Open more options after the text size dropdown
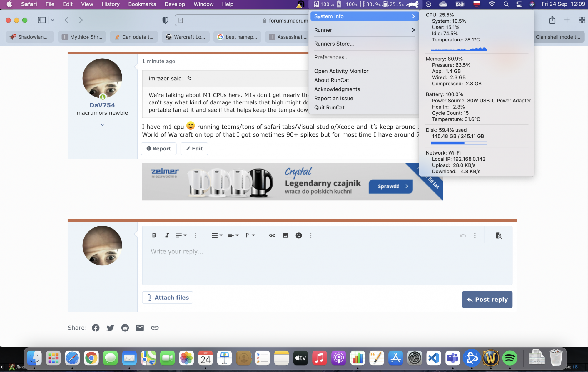 click(x=195, y=235)
